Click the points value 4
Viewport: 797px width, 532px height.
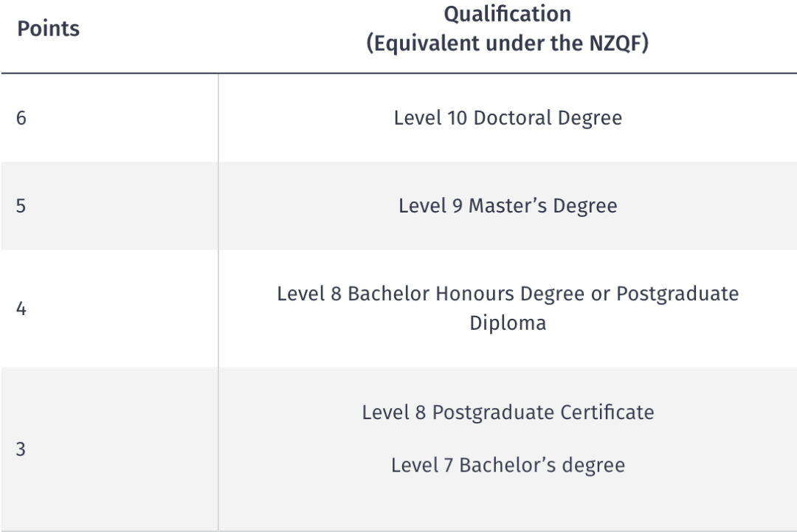[21, 308]
